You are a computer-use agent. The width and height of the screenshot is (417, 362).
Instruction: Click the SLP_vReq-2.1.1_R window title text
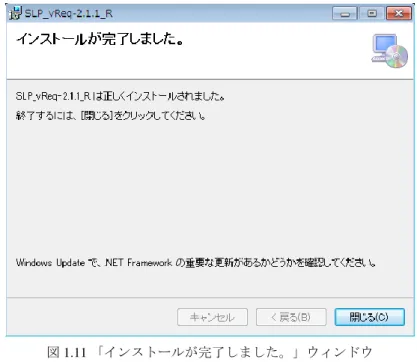tap(69, 14)
